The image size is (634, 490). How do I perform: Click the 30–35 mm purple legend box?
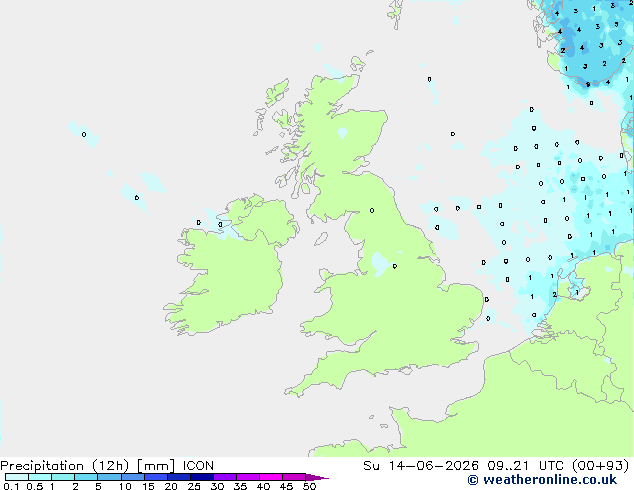(225, 477)
